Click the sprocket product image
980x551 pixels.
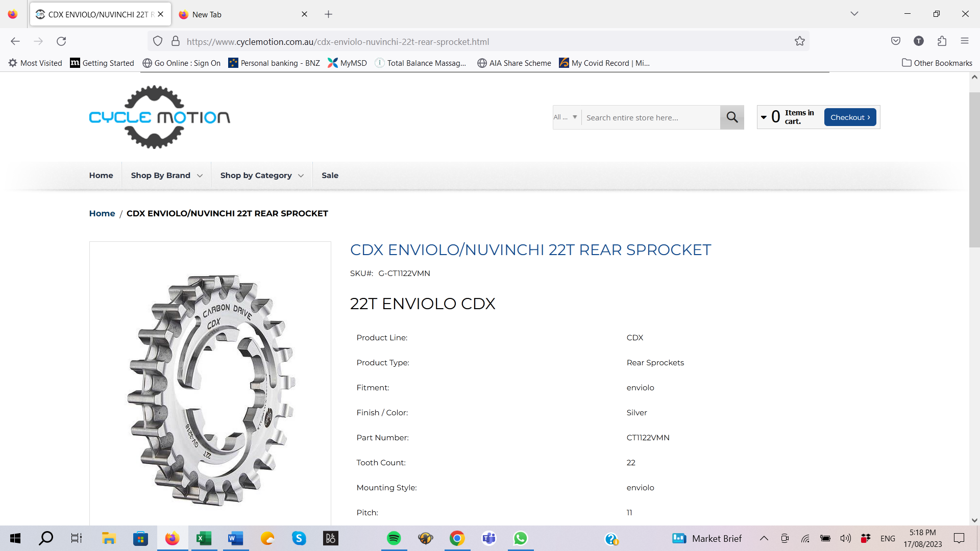pos(210,390)
